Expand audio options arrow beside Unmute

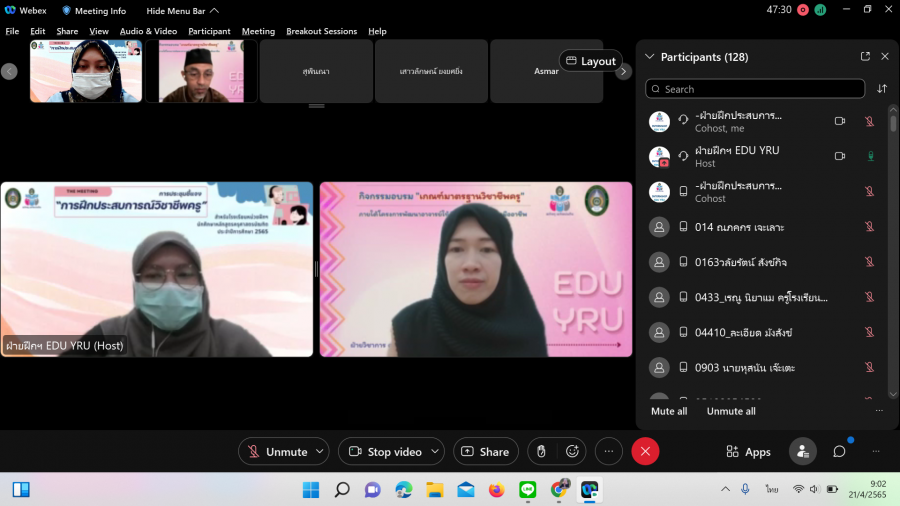tap(319, 452)
